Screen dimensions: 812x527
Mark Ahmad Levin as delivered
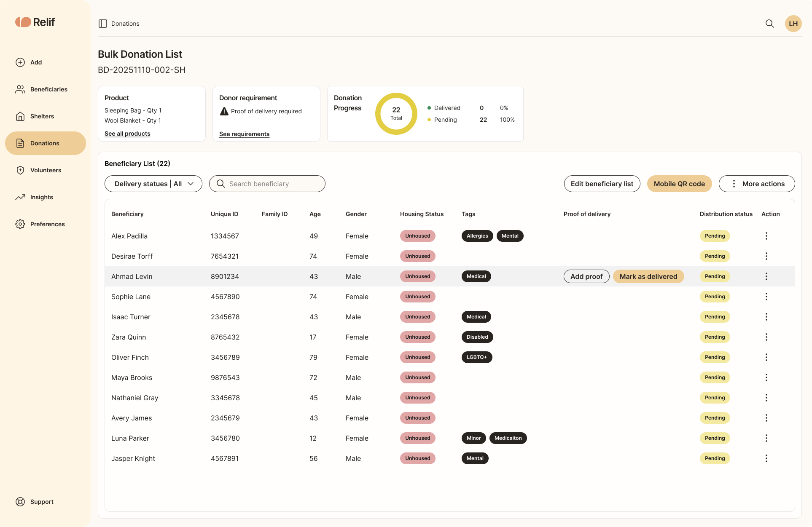tap(648, 276)
